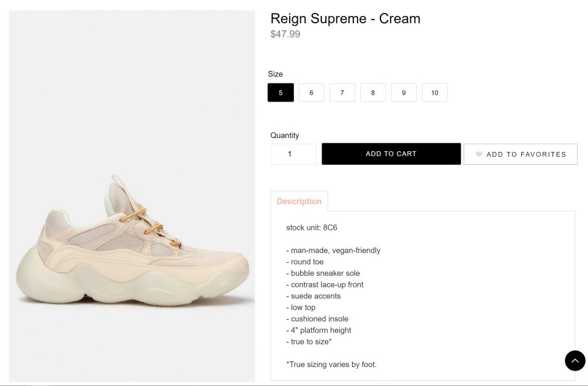Click the man-made, vegan-friendly line
The image size is (588, 386).
[333, 251]
